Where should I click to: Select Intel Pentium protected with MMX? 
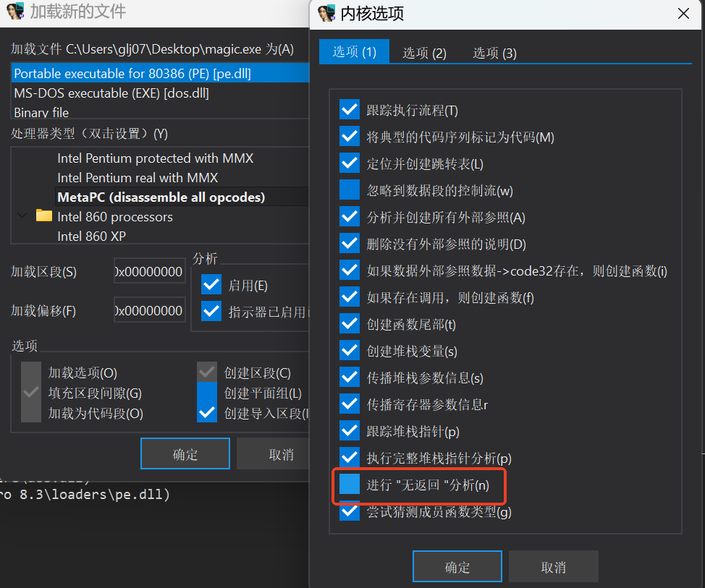click(x=155, y=158)
